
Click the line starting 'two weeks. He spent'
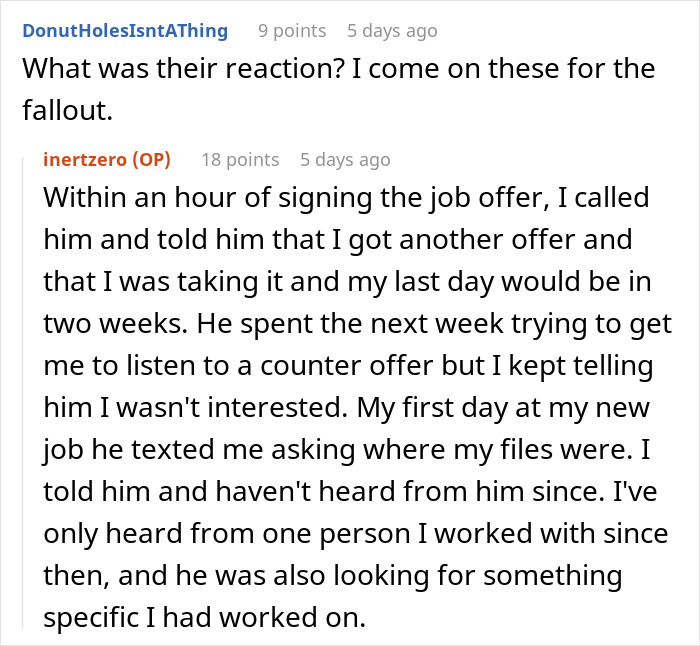(x=358, y=323)
